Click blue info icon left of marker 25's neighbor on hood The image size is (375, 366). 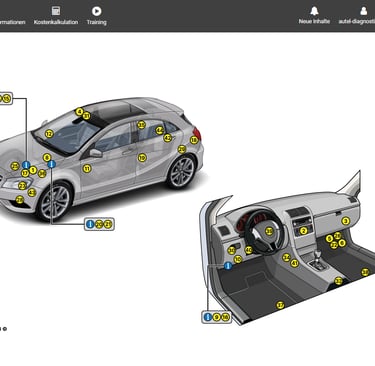(26, 165)
